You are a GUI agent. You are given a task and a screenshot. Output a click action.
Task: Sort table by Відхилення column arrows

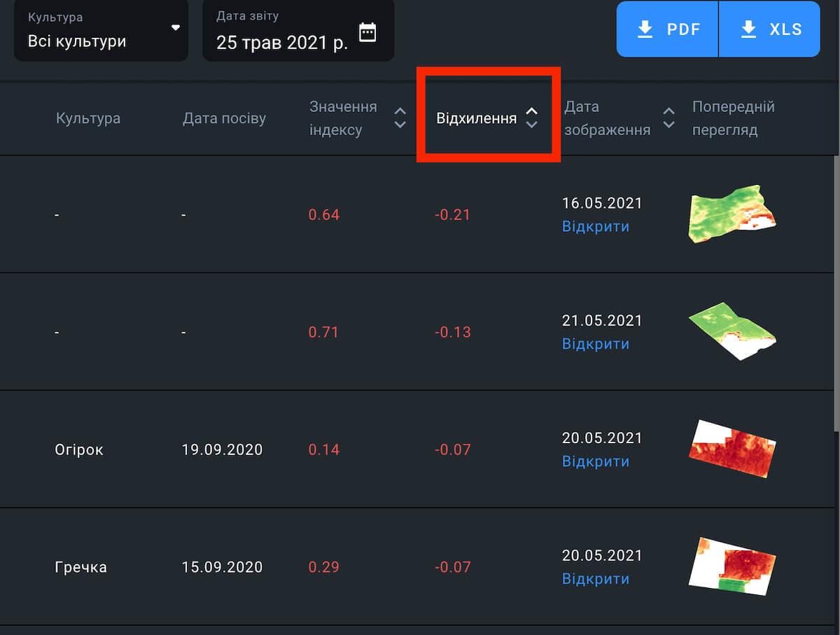[x=532, y=118]
